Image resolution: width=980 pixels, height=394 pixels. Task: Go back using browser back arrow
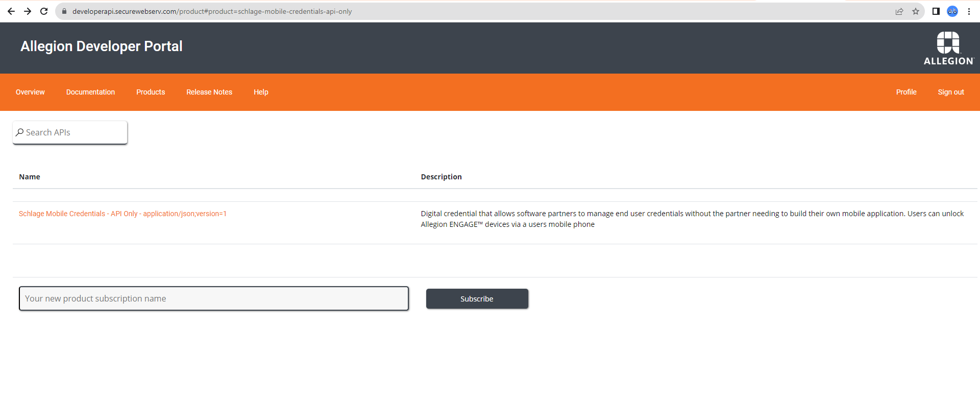[x=11, y=11]
